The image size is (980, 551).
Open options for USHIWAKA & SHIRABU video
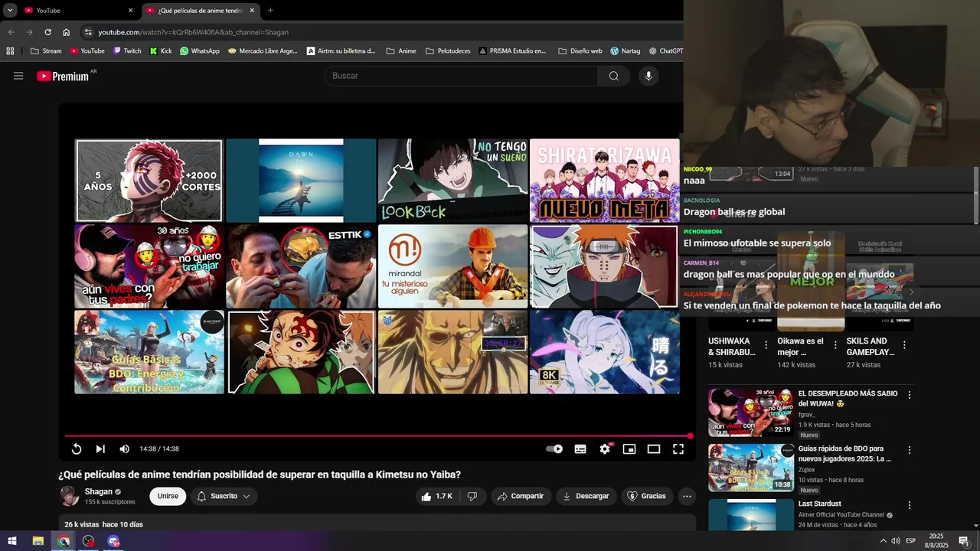click(x=766, y=345)
